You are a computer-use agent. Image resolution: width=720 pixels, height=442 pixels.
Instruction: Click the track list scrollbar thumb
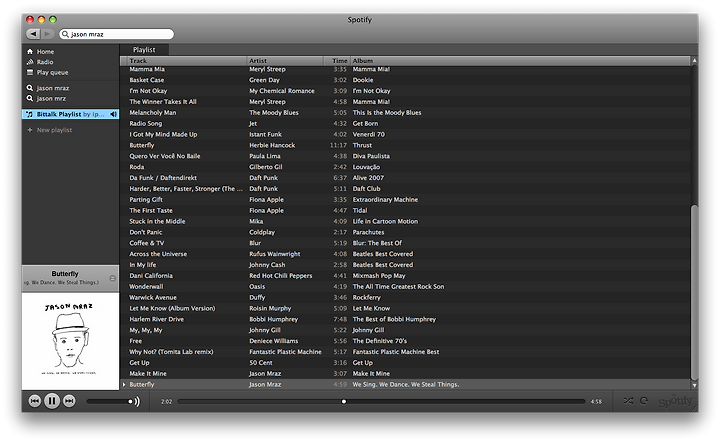694,291
